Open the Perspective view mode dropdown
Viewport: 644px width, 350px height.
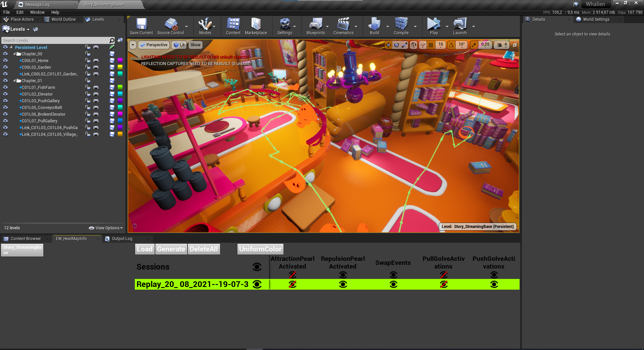point(154,45)
